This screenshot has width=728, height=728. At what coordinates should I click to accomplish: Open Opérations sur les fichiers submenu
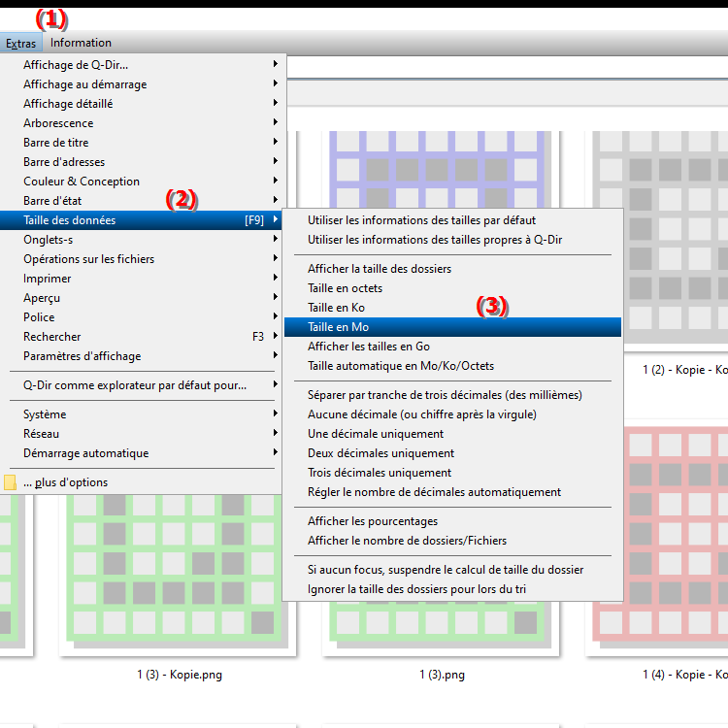click(141, 259)
